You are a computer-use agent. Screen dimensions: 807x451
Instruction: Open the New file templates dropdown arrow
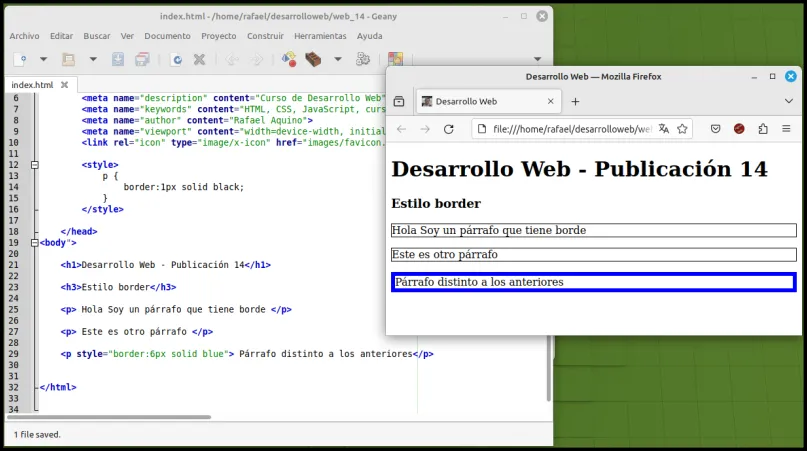point(44,60)
